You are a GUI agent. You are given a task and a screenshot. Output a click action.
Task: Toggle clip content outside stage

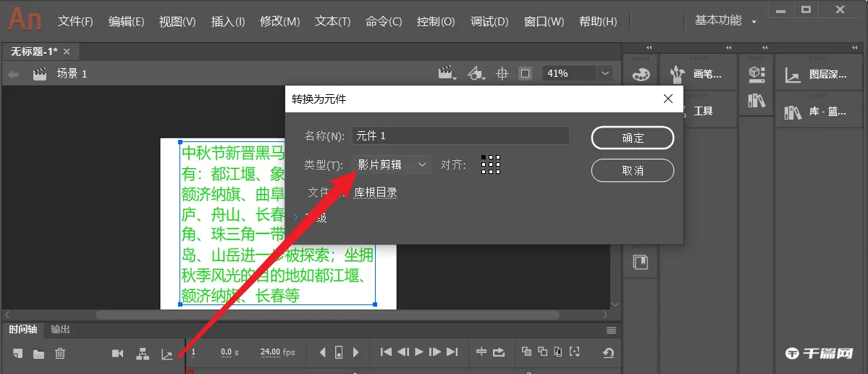[x=525, y=73]
